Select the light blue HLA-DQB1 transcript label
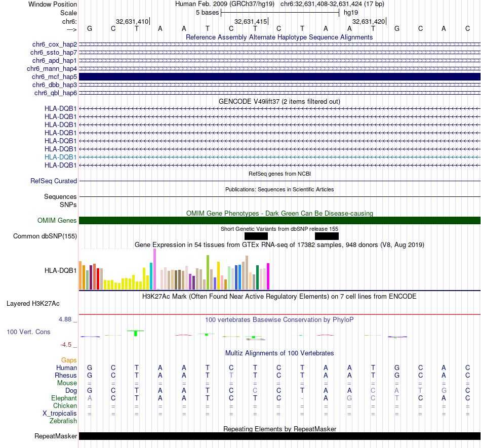 [60, 157]
